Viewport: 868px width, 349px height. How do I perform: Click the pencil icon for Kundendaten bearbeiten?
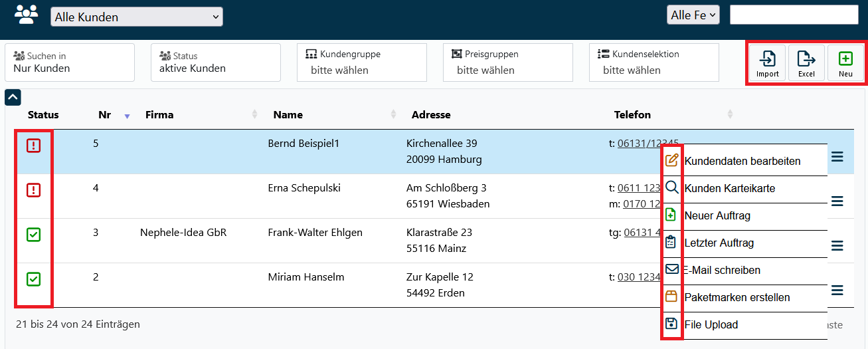671,160
